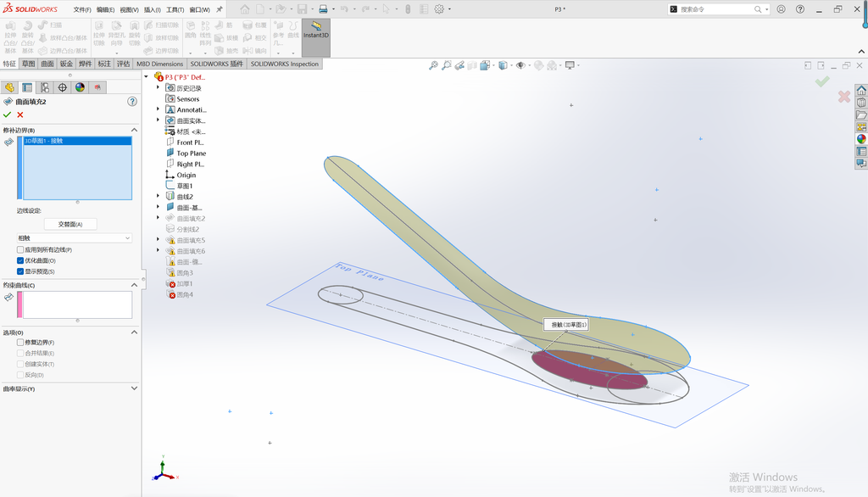Click the Display Style cube icon

(503, 65)
